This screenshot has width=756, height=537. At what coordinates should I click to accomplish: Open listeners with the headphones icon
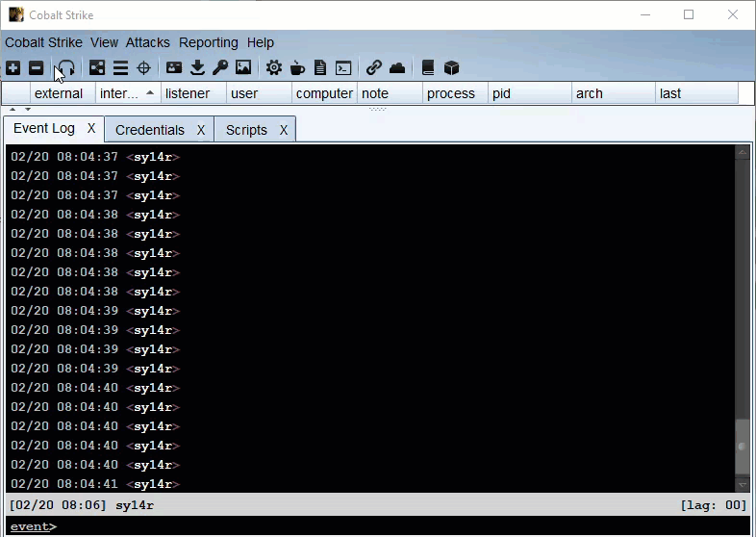tap(66, 68)
